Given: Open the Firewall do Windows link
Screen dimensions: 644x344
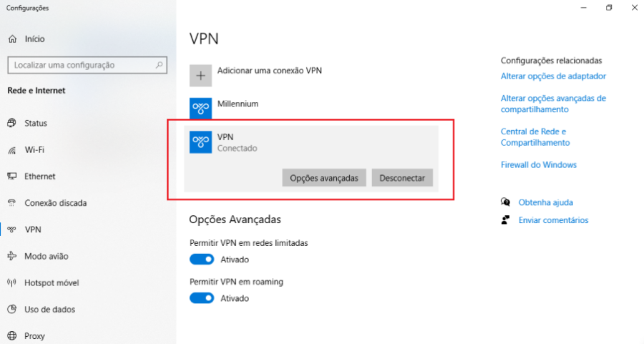Looking at the screenshot, I should (x=538, y=165).
